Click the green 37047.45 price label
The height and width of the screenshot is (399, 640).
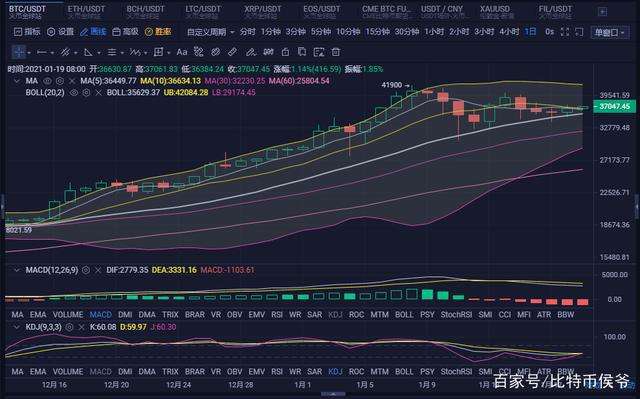[614, 106]
